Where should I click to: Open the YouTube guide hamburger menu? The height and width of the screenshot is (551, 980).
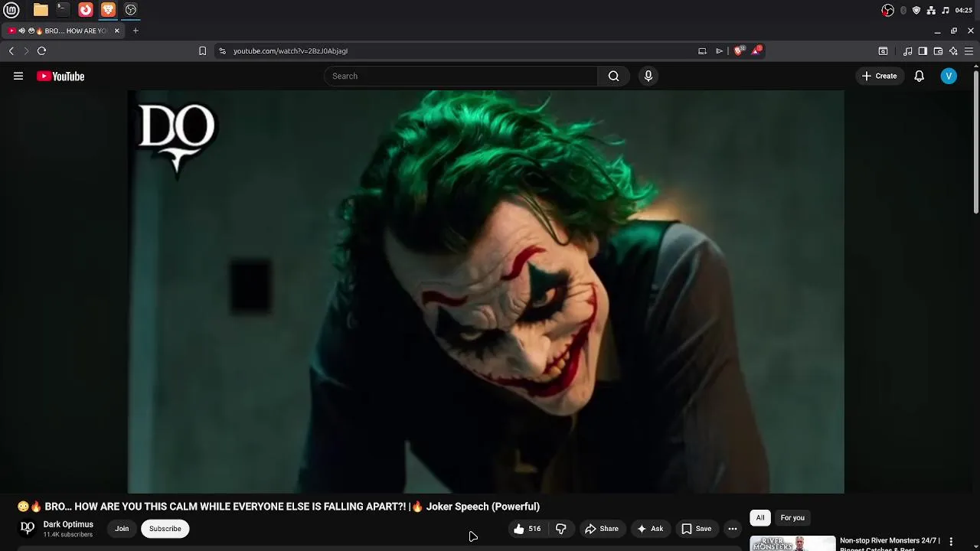tap(18, 76)
